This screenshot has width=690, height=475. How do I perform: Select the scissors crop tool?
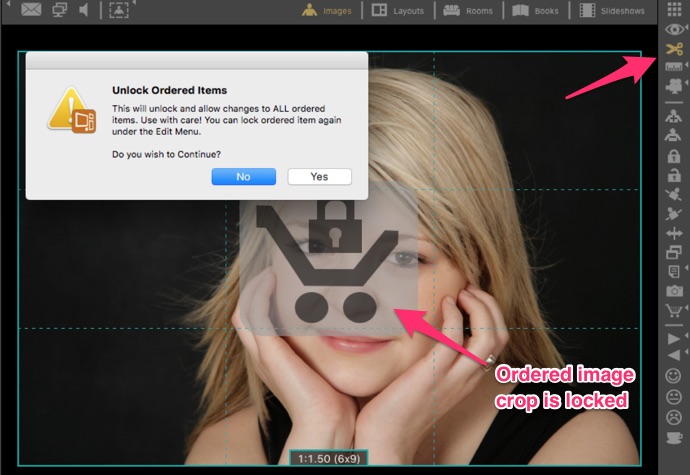[x=674, y=48]
